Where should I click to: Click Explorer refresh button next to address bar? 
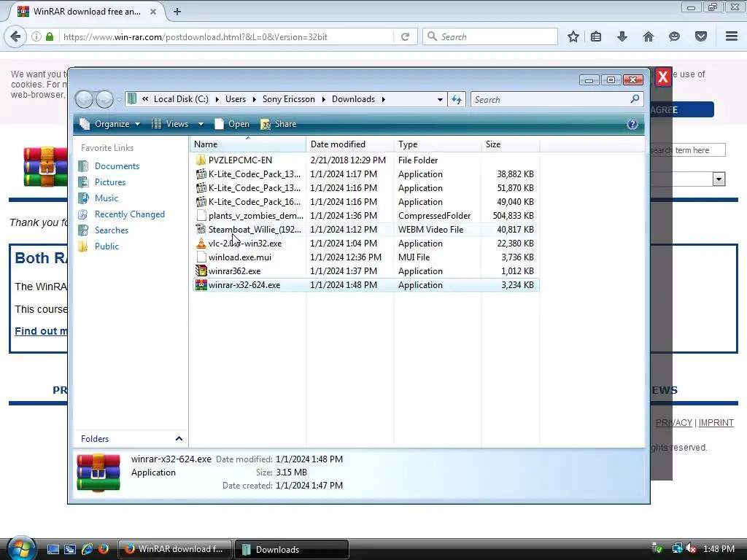(x=457, y=99)
